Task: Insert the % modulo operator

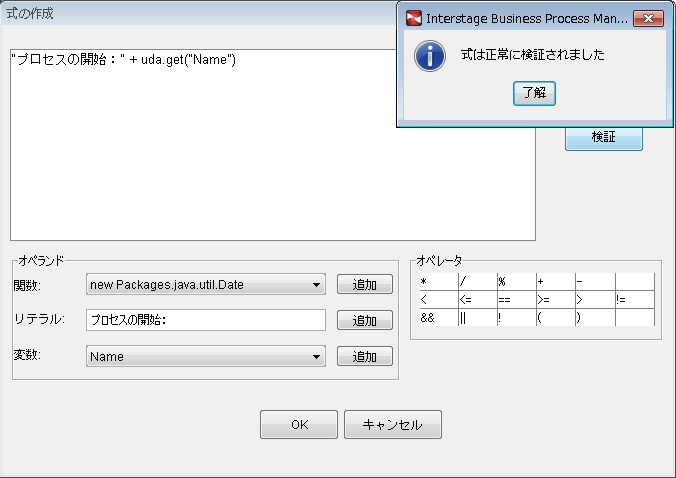Action: [x=516, y=281]
